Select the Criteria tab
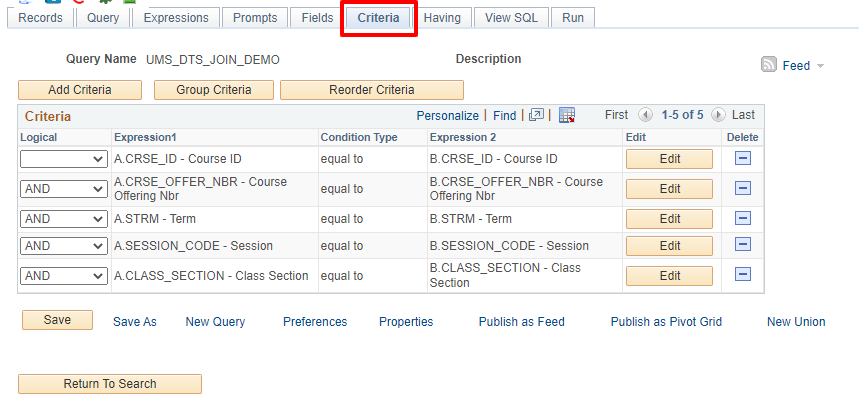 click(x=378, y=18)
